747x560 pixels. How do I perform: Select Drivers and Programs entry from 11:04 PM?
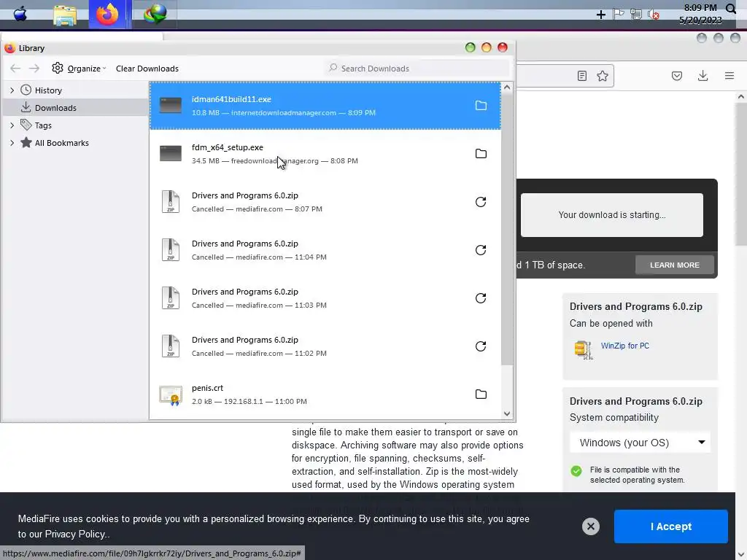325,250
